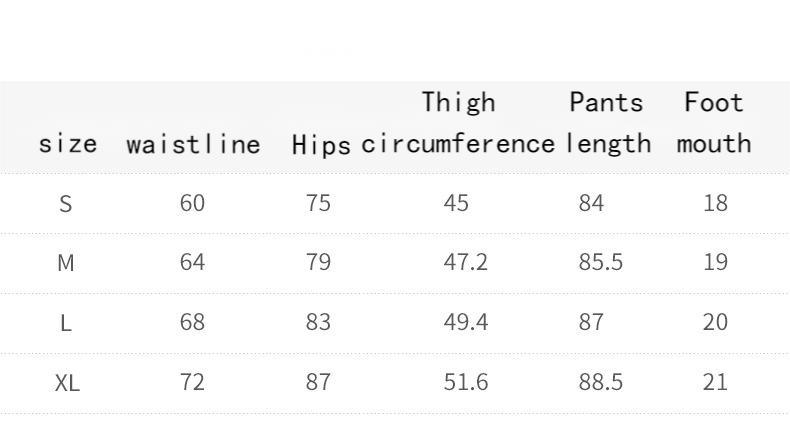Click the "waistline" column header
Viewport: 790px width, 431px height.
point(193,144)
